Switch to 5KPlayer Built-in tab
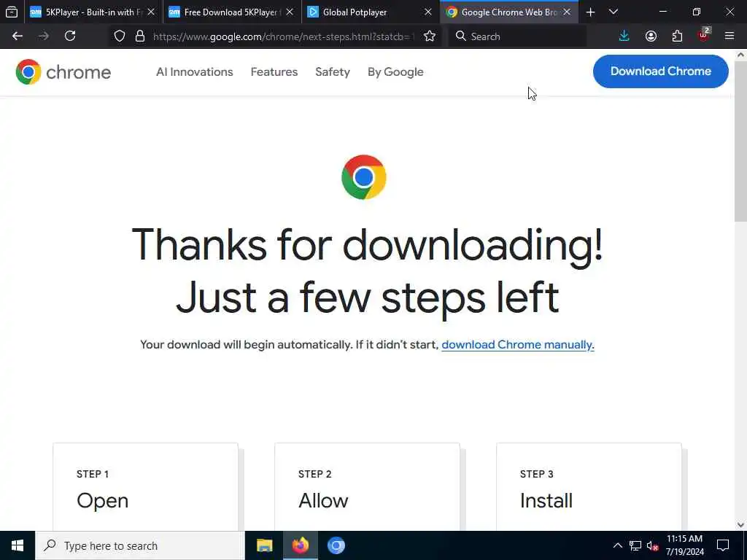This screenshot has width=747, height=560. coord(93,12)
